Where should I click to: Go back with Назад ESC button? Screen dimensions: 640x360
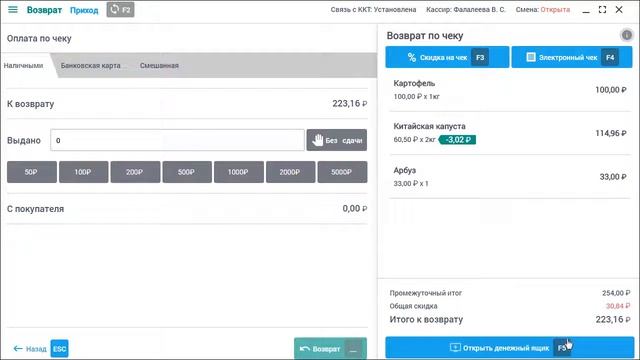tap(40, 349)
